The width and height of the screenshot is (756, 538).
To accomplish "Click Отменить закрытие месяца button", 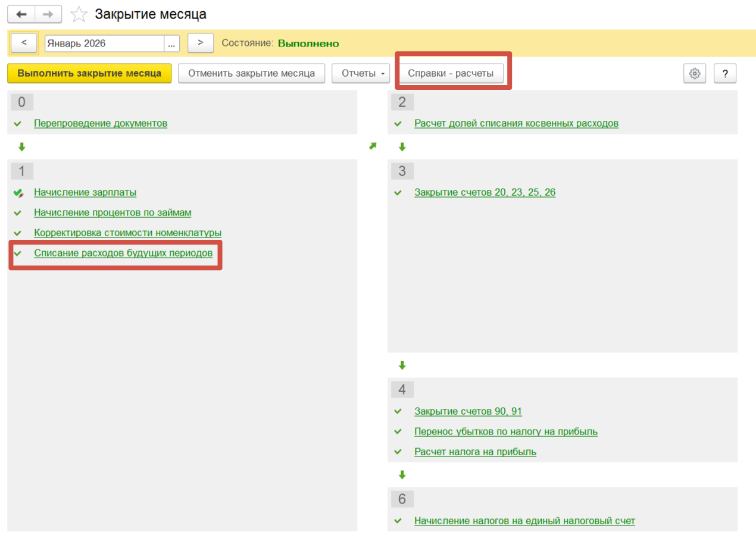I will point(251,73).
